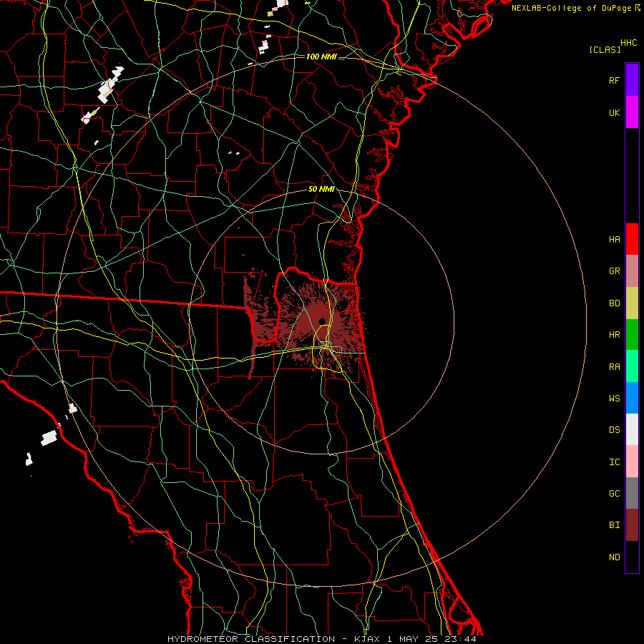Image resolution: width=644 pixels, height=644 pixels.
Task: Click the 100 NMI range ring label
Action: pyautogui.click(x=321, y=57)
